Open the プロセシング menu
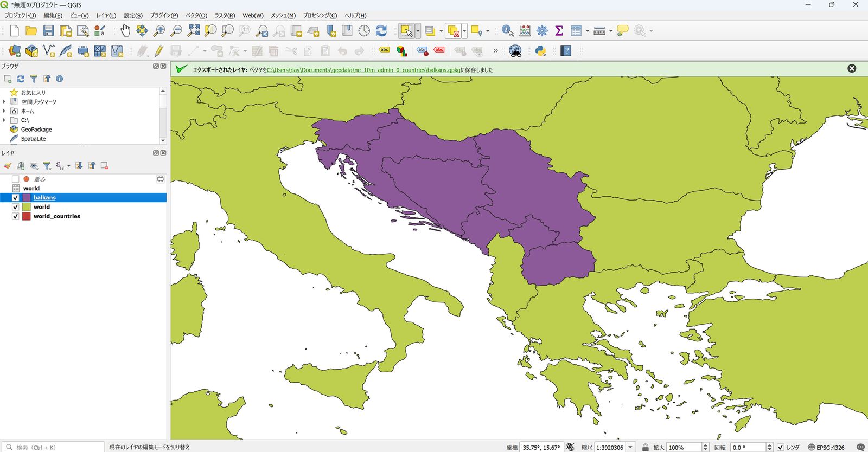Screen dimensions: 868x452 [x=320, y=15]
